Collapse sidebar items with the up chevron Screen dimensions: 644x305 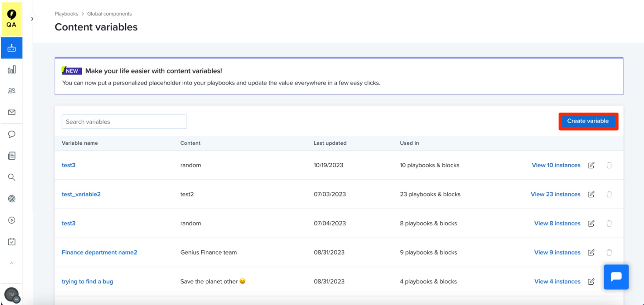pos(12,263)
